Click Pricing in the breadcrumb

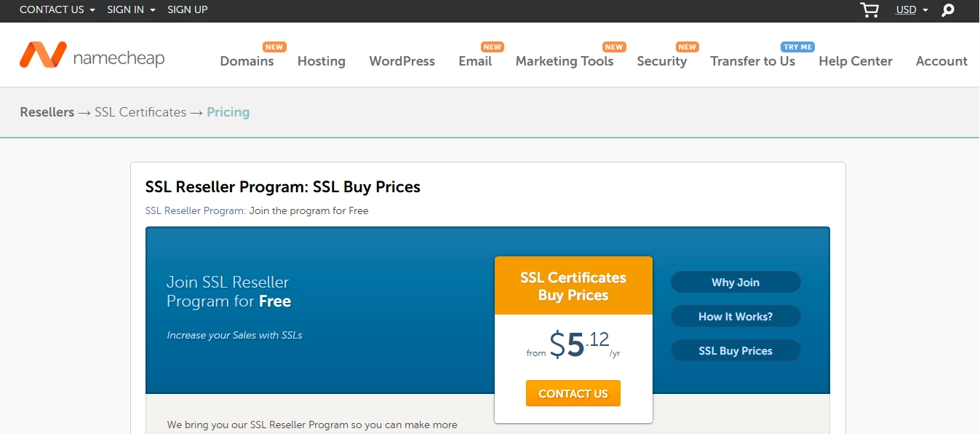pyautogui.click(x=228, y=112)
